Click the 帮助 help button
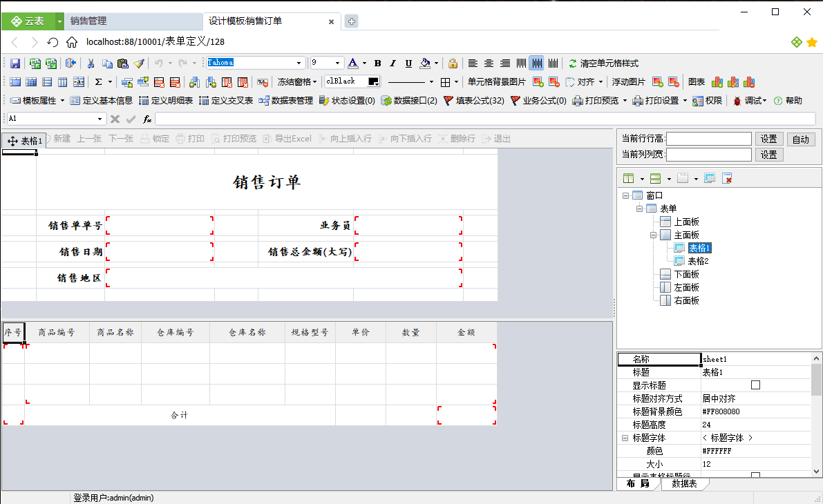Screen dimensions: 823x504 coord(788,101)
